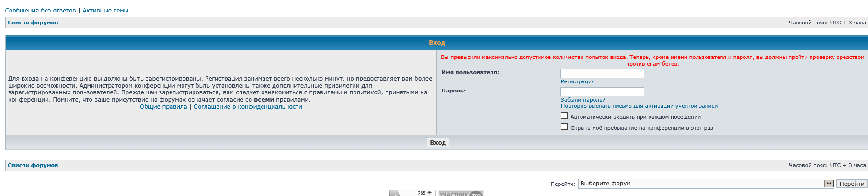Go to «Активные темы»
868x196 pixels.
[x=105, y=11]
